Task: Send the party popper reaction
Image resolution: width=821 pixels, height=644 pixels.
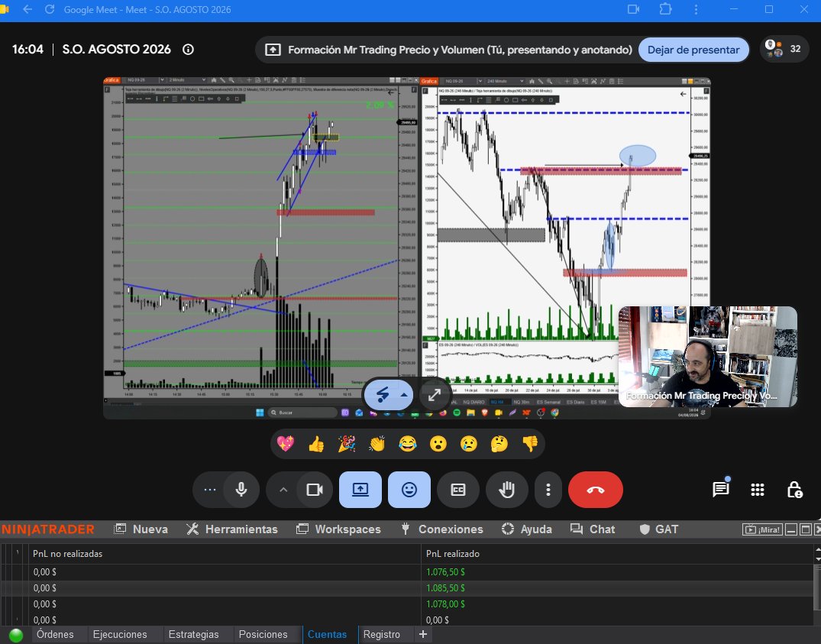Action: (347, 444)
